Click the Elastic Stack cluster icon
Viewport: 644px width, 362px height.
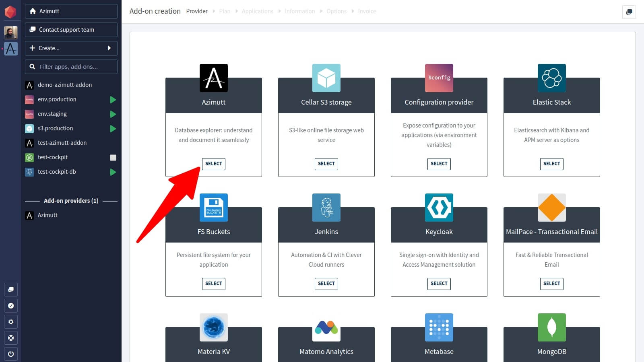551,78
